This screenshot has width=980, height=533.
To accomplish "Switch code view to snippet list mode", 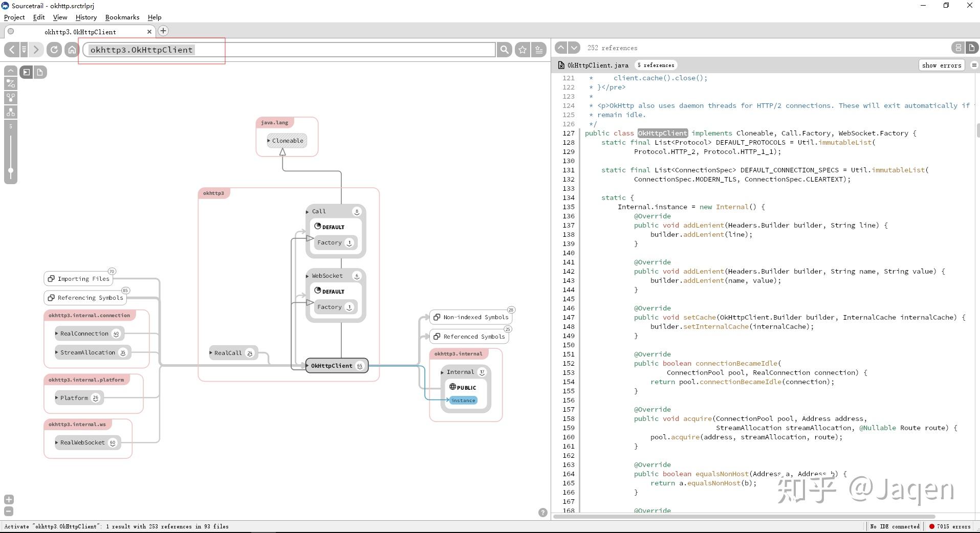I will point(957,48).
